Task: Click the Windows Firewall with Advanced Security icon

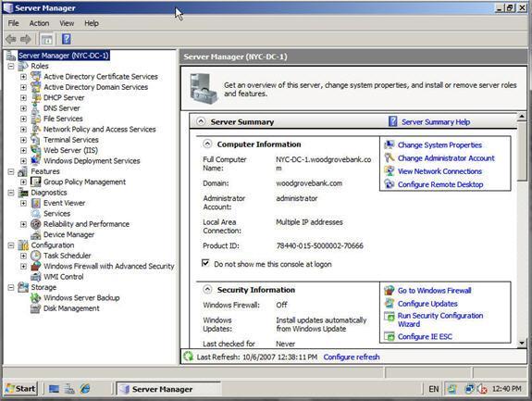Action: [36, 266]
